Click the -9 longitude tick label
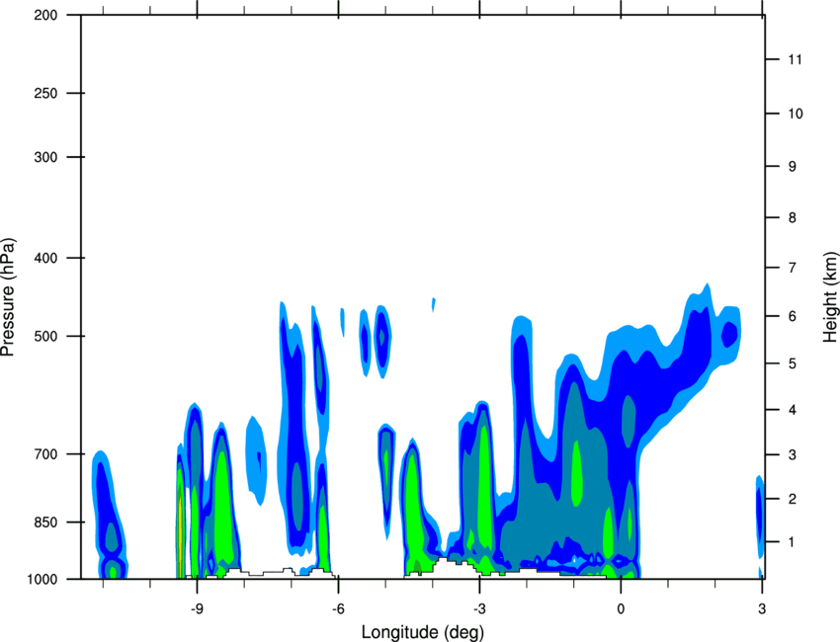 click(x=197, y=609)
